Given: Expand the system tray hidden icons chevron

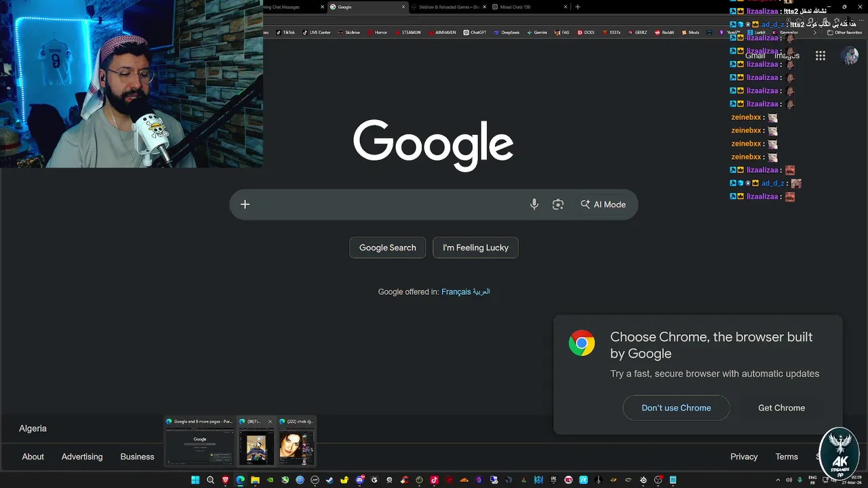Looking at the screenshot, I should click(778, 480).
